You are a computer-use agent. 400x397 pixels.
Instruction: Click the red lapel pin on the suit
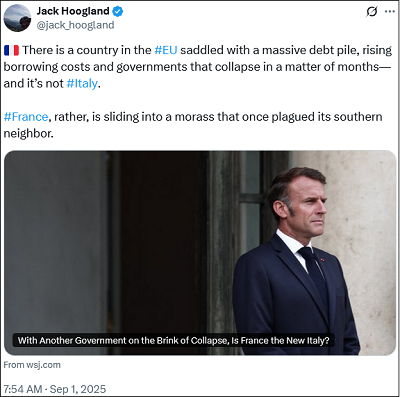tap(322, 260)
